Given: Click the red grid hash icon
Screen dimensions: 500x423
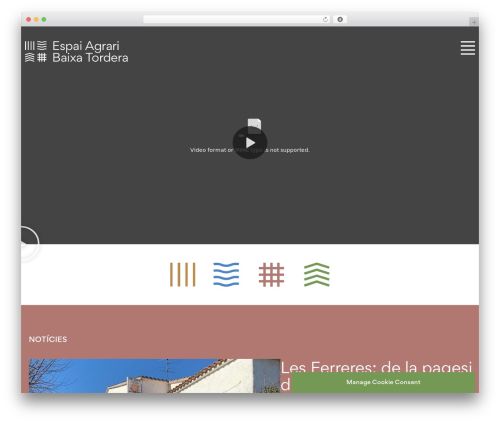Looking at the screenshot, I should pos(271,275).
